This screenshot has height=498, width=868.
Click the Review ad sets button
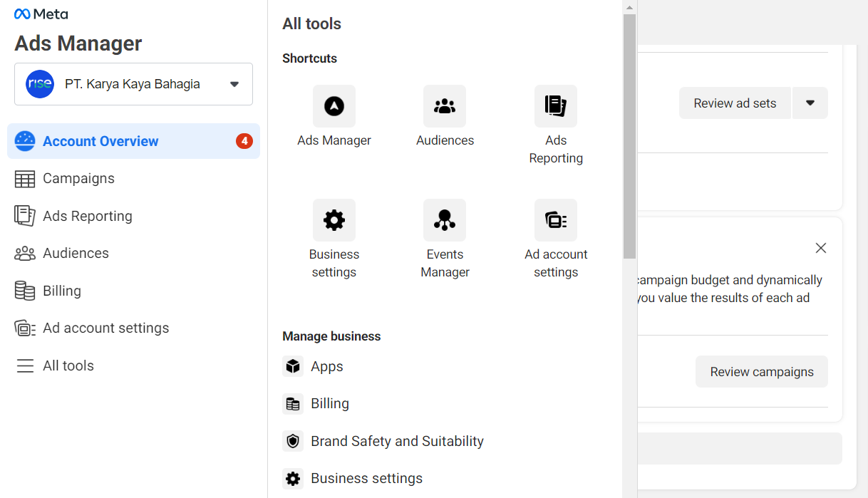click(x=735, y=103)
